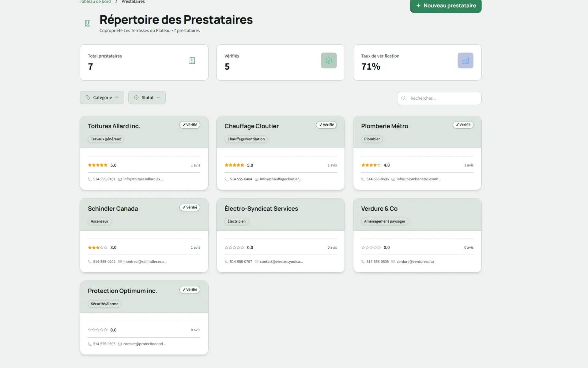Click bar chart icon in Taux de vérification
This screenshot has height=368, width=588.
[x=465, y=61]
